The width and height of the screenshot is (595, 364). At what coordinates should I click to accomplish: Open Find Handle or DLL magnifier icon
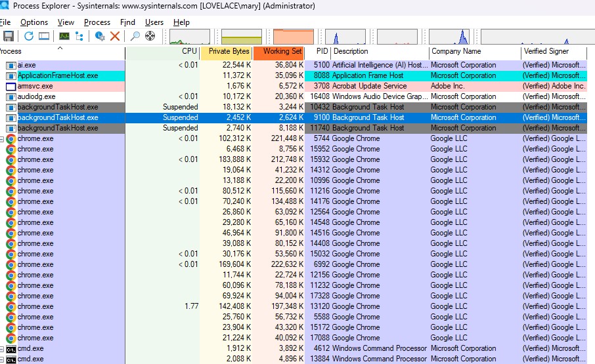pos(135,36)
